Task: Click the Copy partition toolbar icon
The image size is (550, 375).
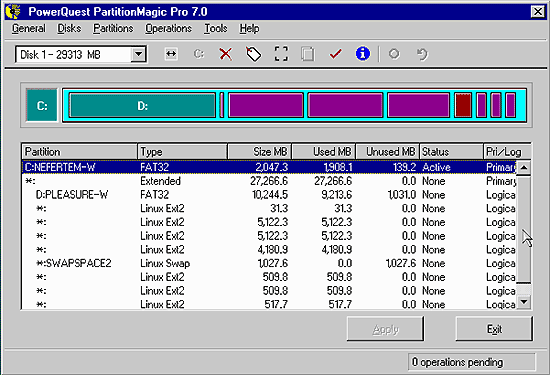Action: [x=308, y=54]
